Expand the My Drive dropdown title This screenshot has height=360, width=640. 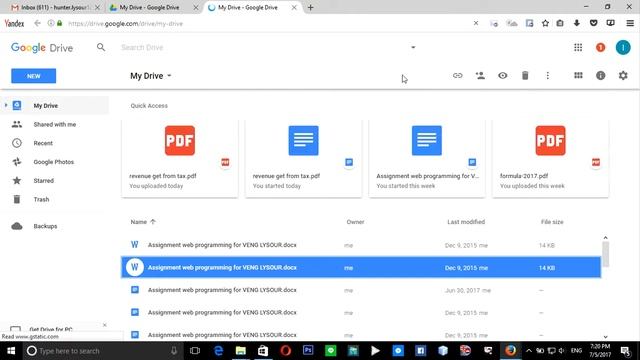(151, 76)
